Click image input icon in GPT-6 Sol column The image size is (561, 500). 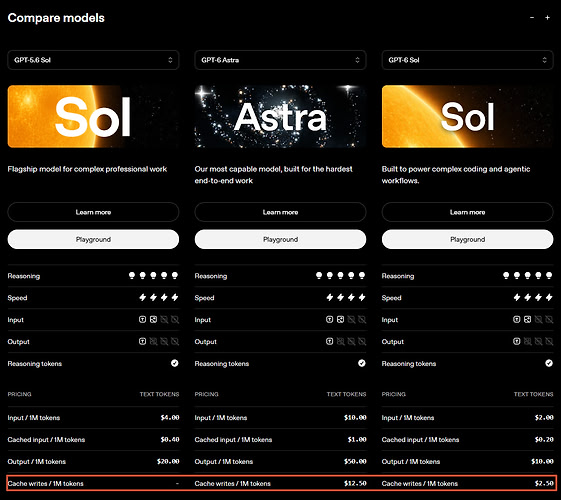coord(527,319)
